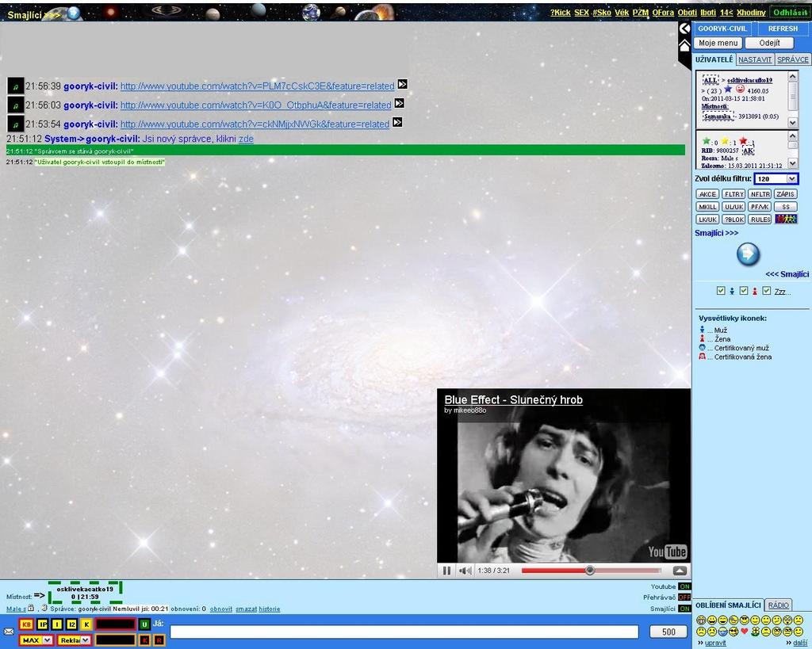Collapse with <<< Smajlíci in sidebar

coord(787,274)
